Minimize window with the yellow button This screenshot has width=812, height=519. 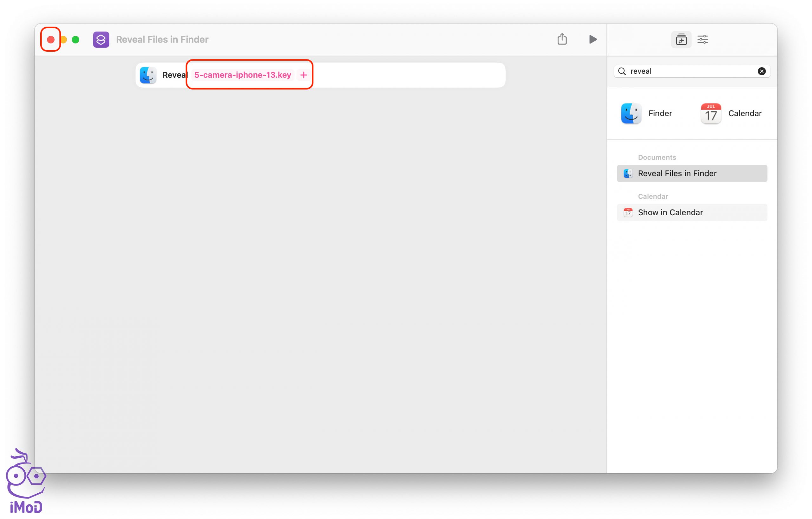coord(64,40)
